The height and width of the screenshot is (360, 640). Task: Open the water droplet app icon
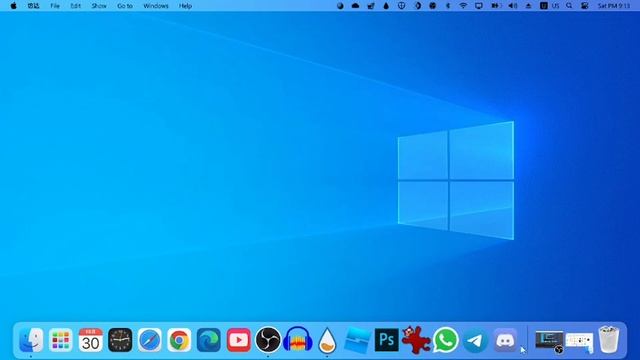327,340
